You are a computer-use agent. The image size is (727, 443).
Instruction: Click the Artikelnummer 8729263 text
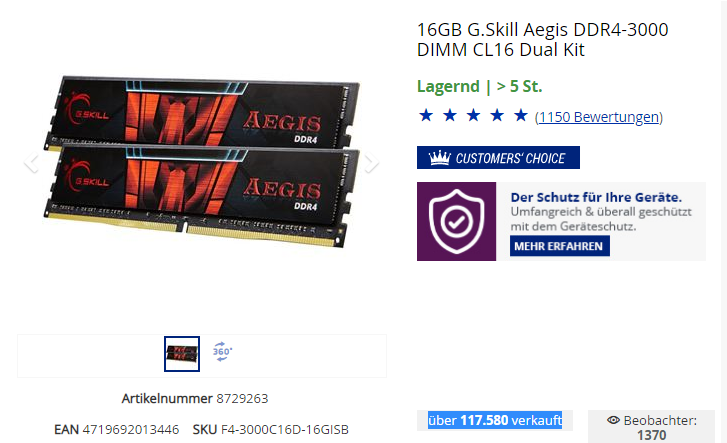pos(195,398)
